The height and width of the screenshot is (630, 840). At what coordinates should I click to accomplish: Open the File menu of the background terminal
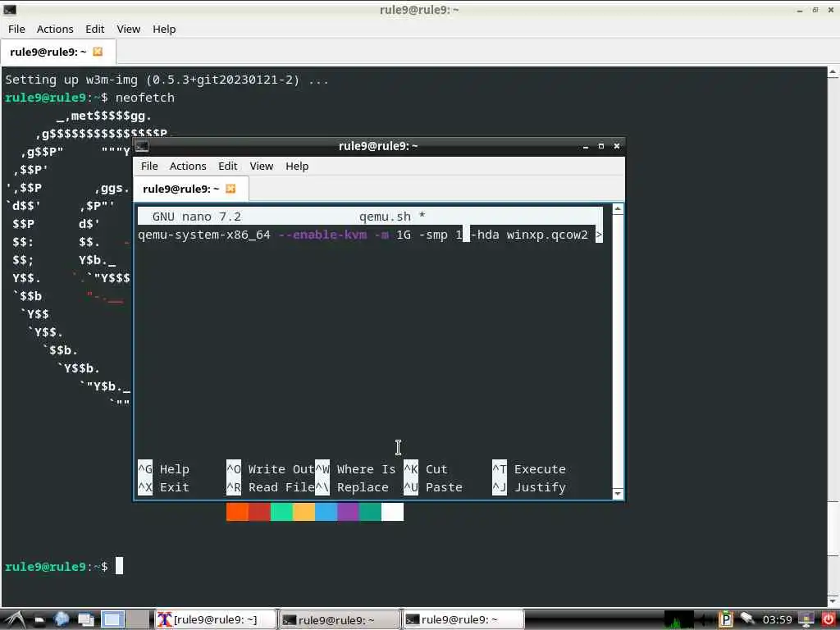(16, 29)
